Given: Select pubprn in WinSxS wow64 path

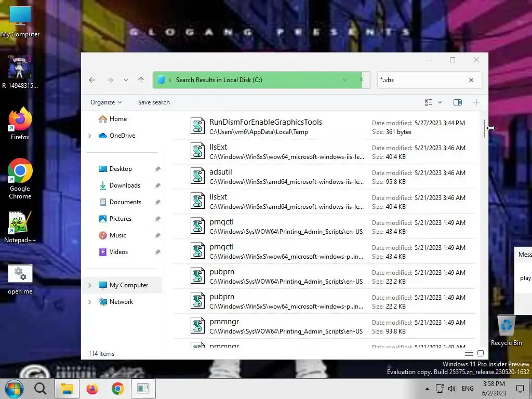Looking at the screenshot, I should click(324, 301).
